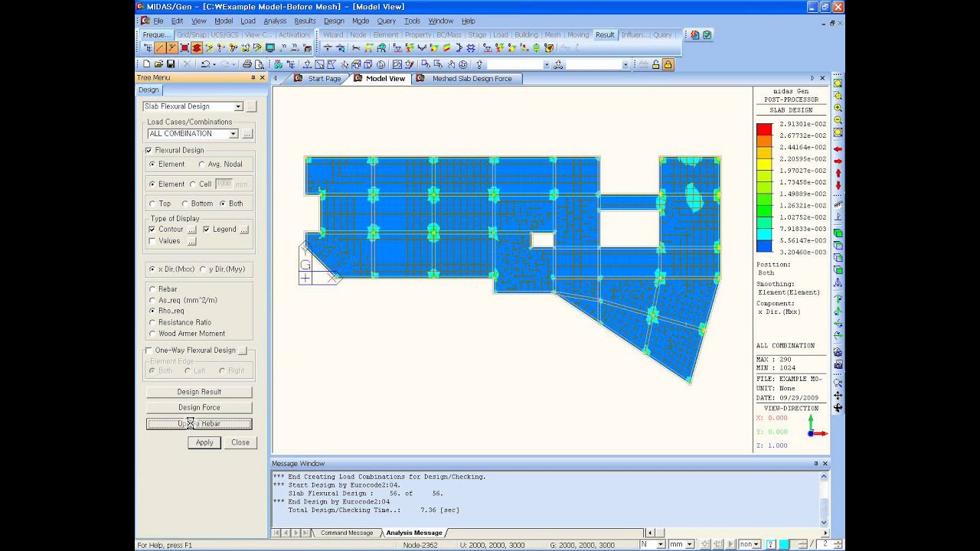Image resolution: width=980 pixels, height=551 pixels.
Task: Click the closed padlock icon
Action: click(668, 64)
